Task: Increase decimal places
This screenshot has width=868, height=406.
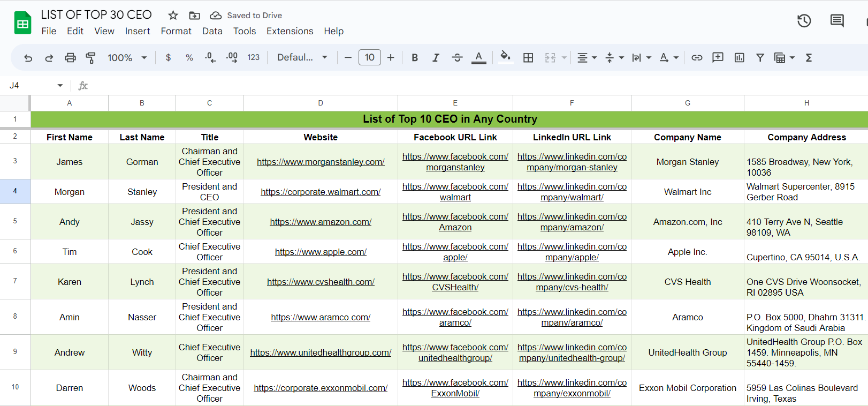Action: (232, 57)
